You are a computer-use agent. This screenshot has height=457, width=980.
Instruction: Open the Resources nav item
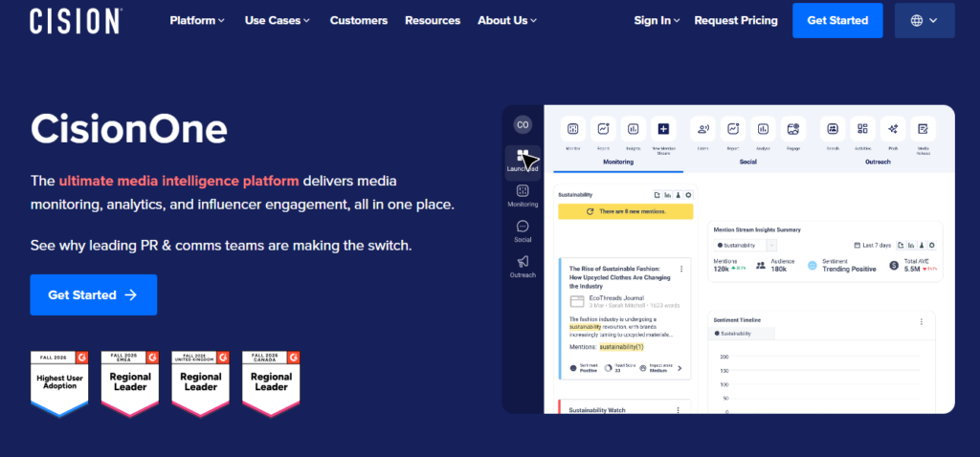(x=433, y=21)
